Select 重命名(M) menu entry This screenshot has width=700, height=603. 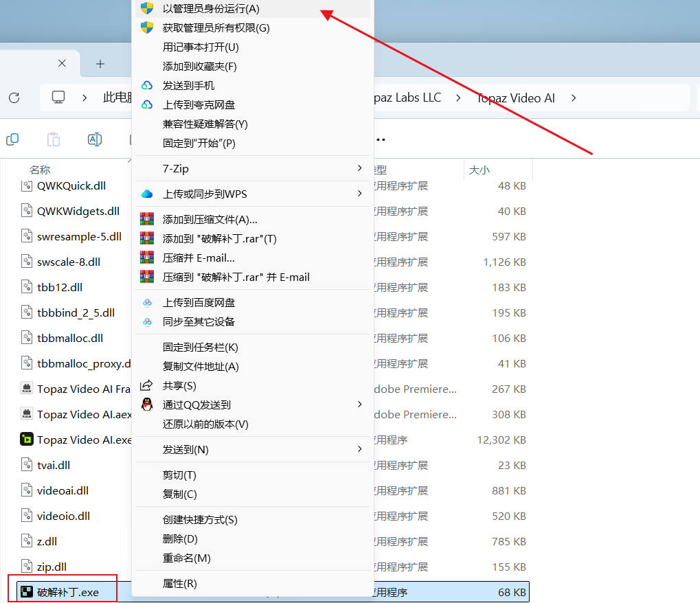click(252, 558)
